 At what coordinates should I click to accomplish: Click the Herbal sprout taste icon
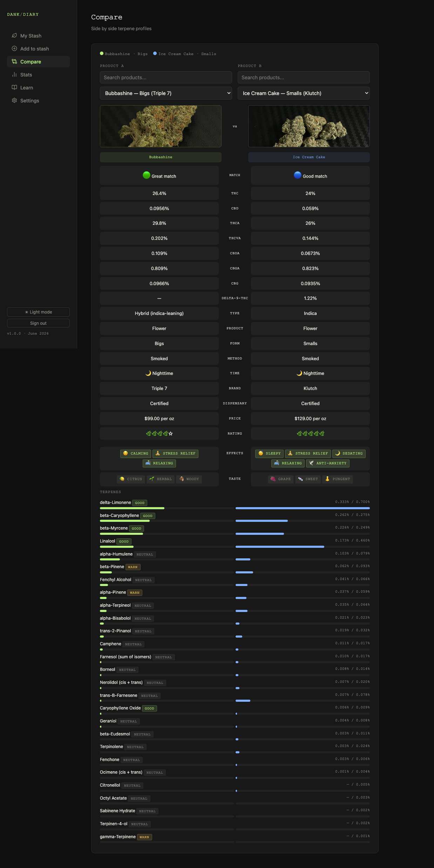152,479
